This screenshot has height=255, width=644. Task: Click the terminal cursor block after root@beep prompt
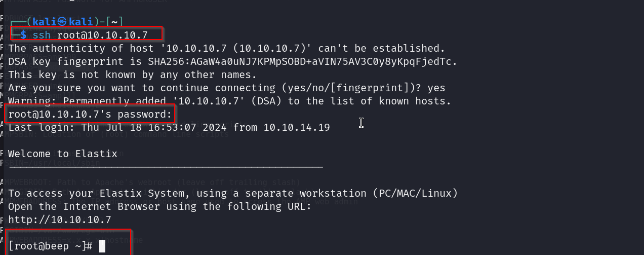(102, 246)
